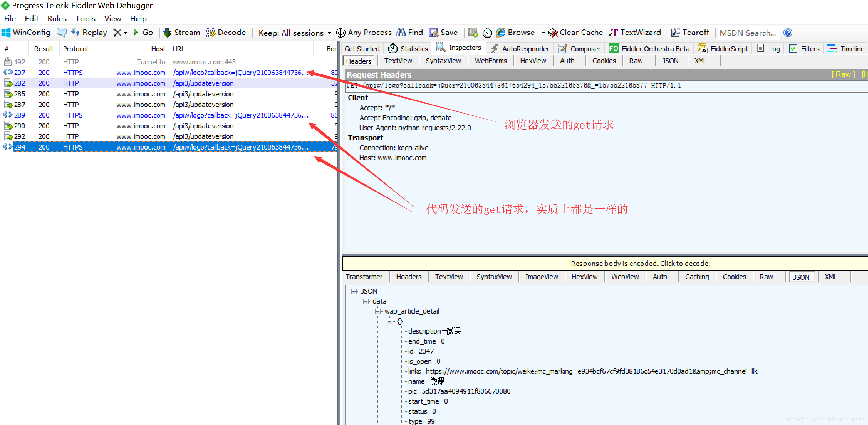
Task: Open the Remove X dropdown arrow
Action: [125, 33]
